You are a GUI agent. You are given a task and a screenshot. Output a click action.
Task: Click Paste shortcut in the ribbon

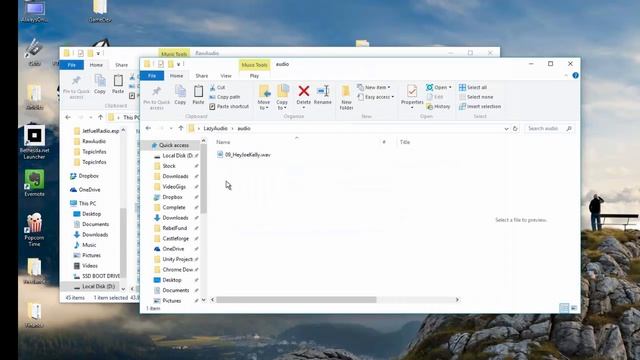pyautogui.click(x=229, y=106)
